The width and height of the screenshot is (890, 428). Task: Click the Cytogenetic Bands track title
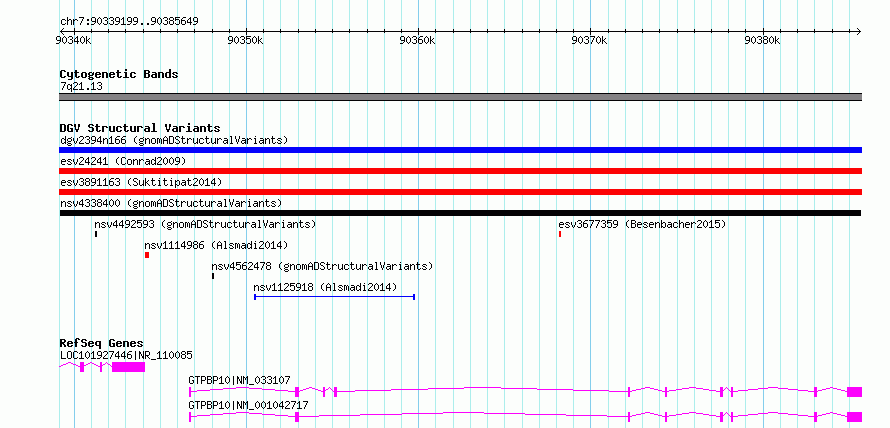[119, 74]
